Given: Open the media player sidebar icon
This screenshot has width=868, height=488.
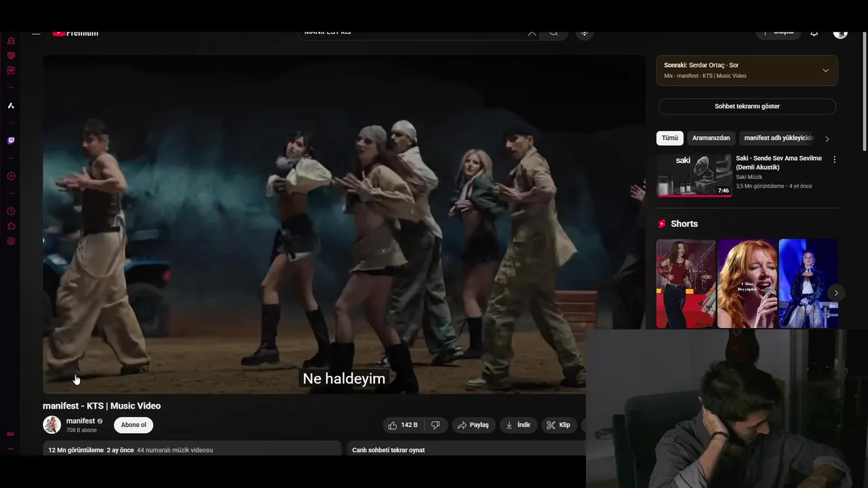Looking at the screenshot, I should (x=11, y=176).
